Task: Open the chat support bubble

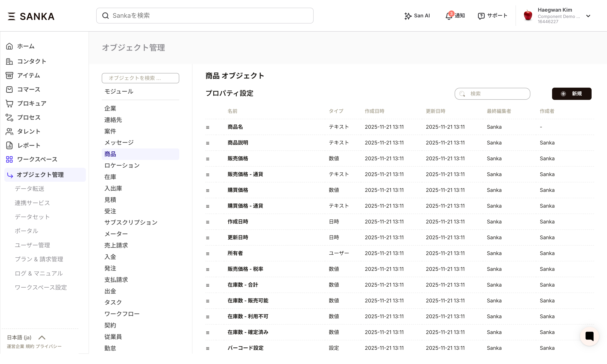Action: pos(590,336)
